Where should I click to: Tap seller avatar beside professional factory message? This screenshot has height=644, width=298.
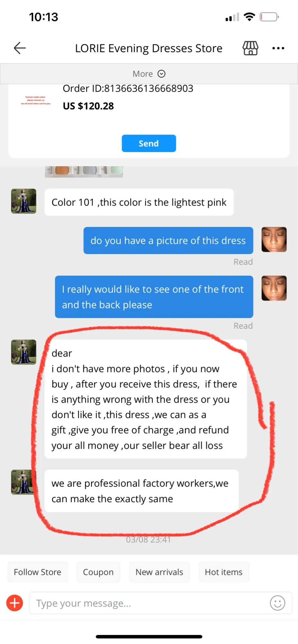23,482
